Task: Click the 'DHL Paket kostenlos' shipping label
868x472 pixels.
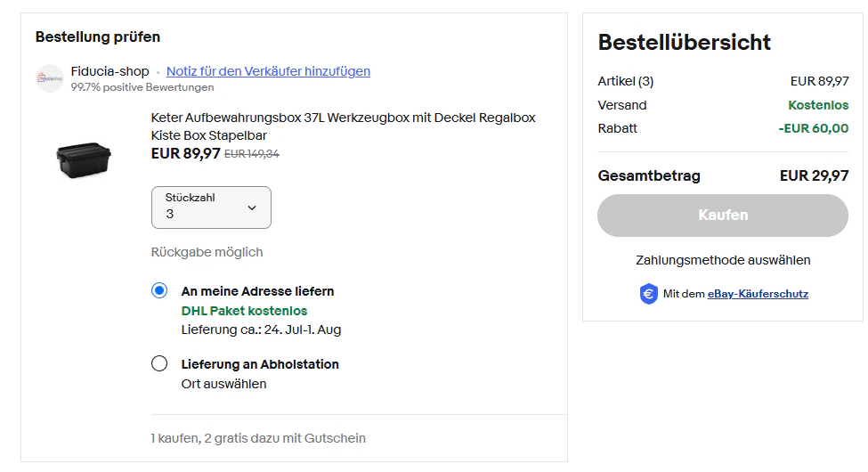Action: click(x=244, y=311)
